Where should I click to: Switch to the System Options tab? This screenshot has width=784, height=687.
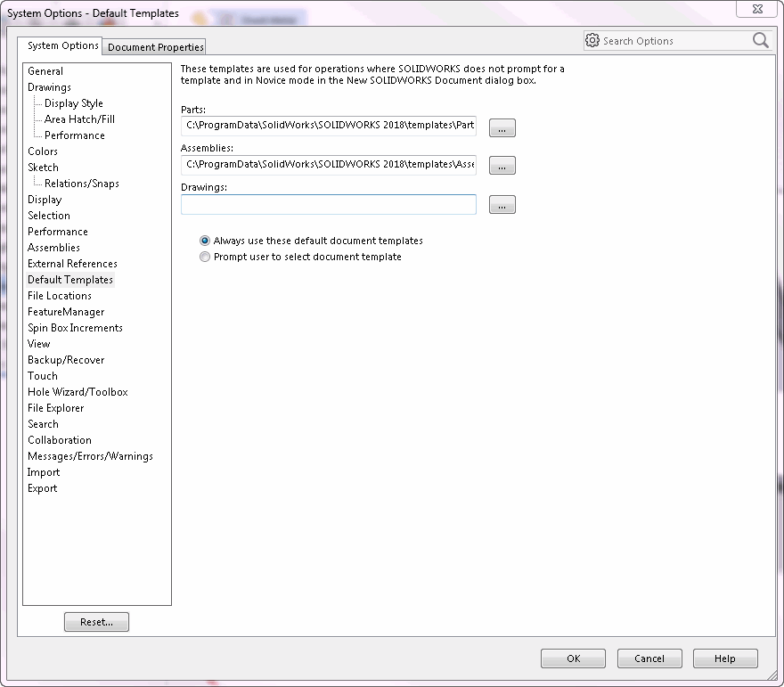[60, 45]
